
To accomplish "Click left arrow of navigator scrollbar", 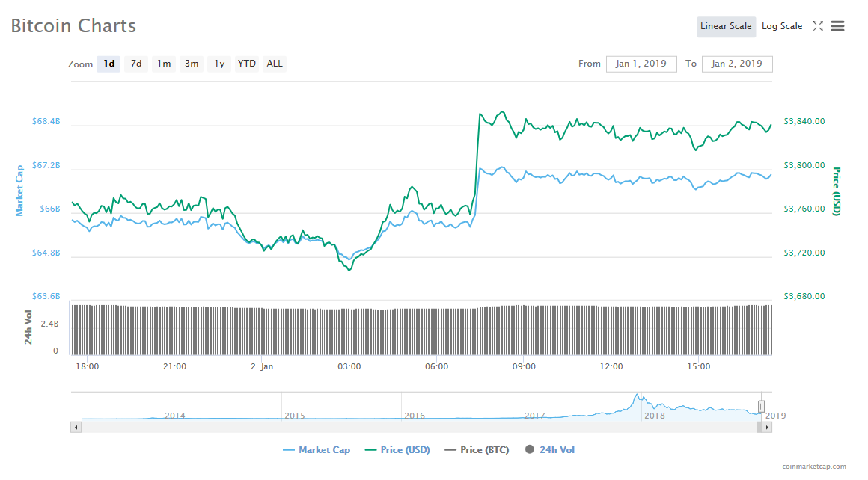I will point(76,427).
